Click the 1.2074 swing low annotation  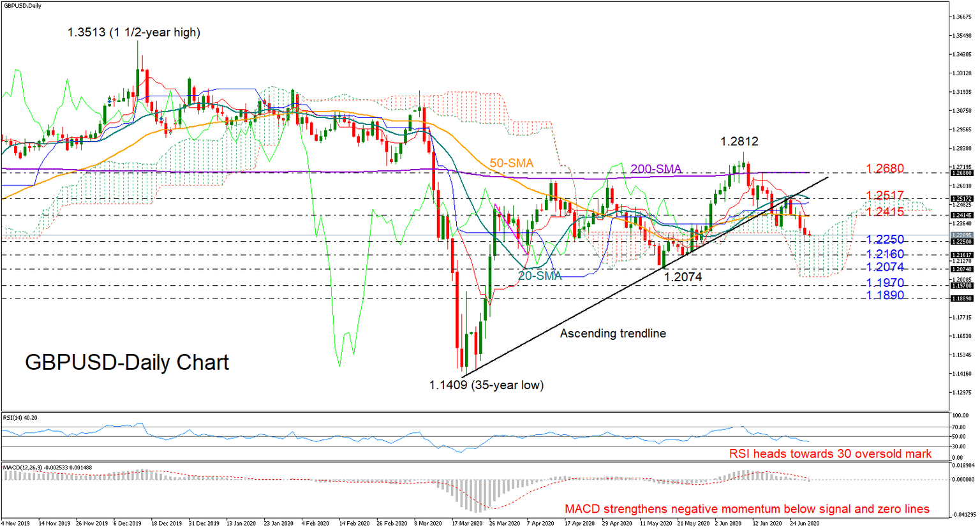tap(684, 277)
